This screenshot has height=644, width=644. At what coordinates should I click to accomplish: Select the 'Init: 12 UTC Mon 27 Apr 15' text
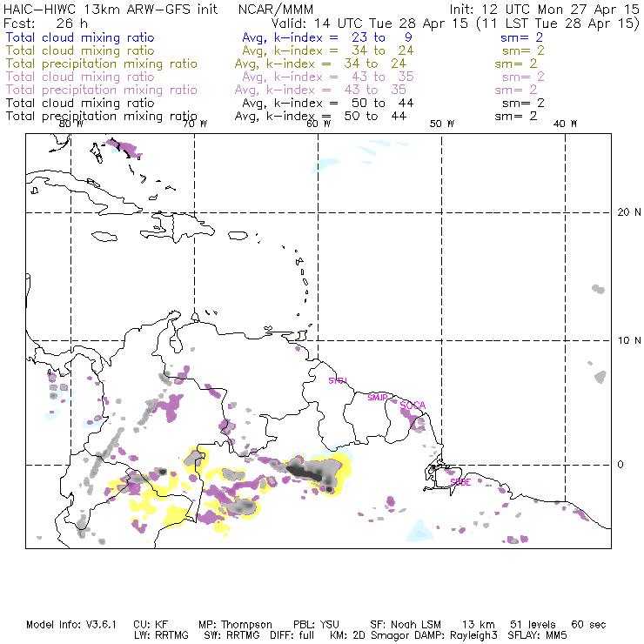click(545, 10)
